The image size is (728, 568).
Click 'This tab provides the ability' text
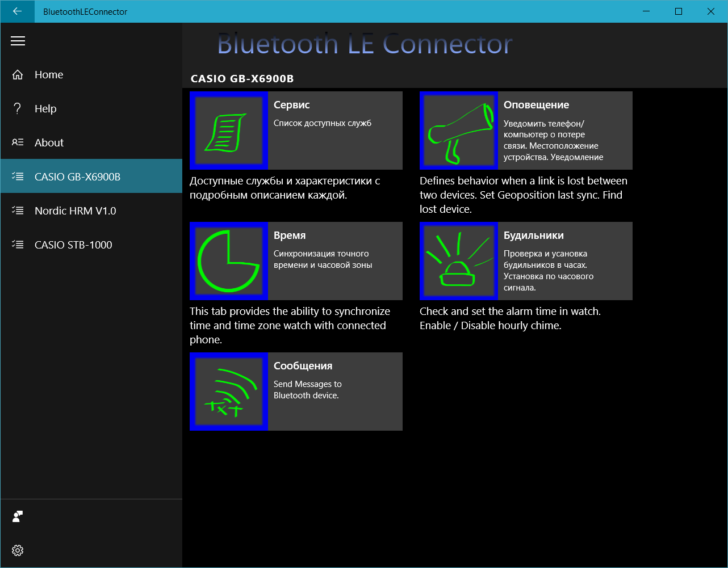click(290, 325)
